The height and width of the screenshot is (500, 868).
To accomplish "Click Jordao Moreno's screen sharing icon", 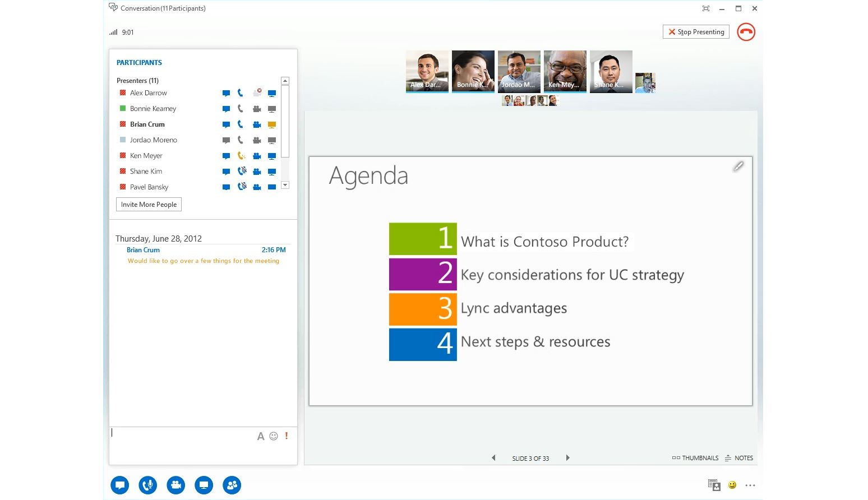I will click(x=272, y=140).
